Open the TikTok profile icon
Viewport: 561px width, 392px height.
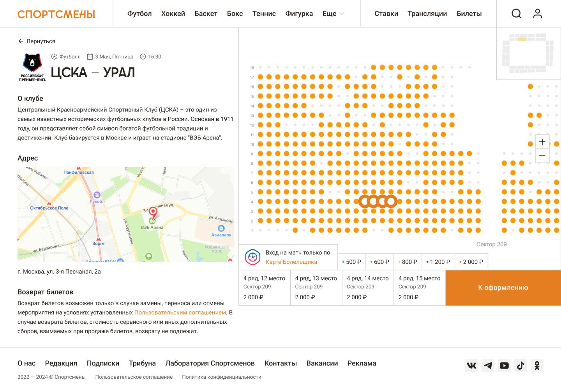pyautogui.click(x=520, y=366)
